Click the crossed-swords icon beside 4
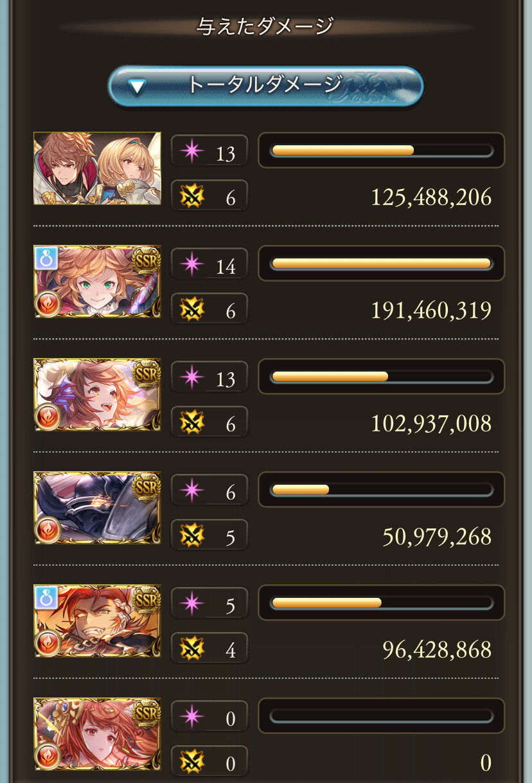Screen dimensions: 532x783 coord(191,648)
